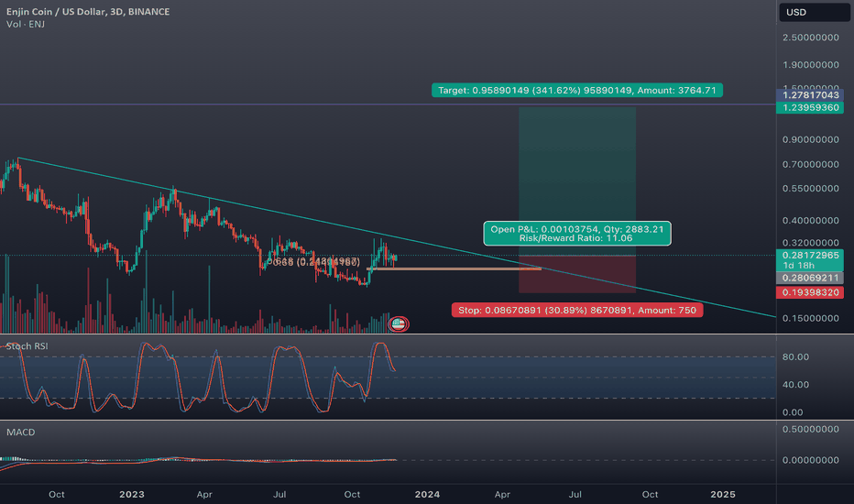Image resolution: width=854 pixels, height=504 pixels.
Task: Click the Jul label before 2025 on time axis
Action: [575, 494]
